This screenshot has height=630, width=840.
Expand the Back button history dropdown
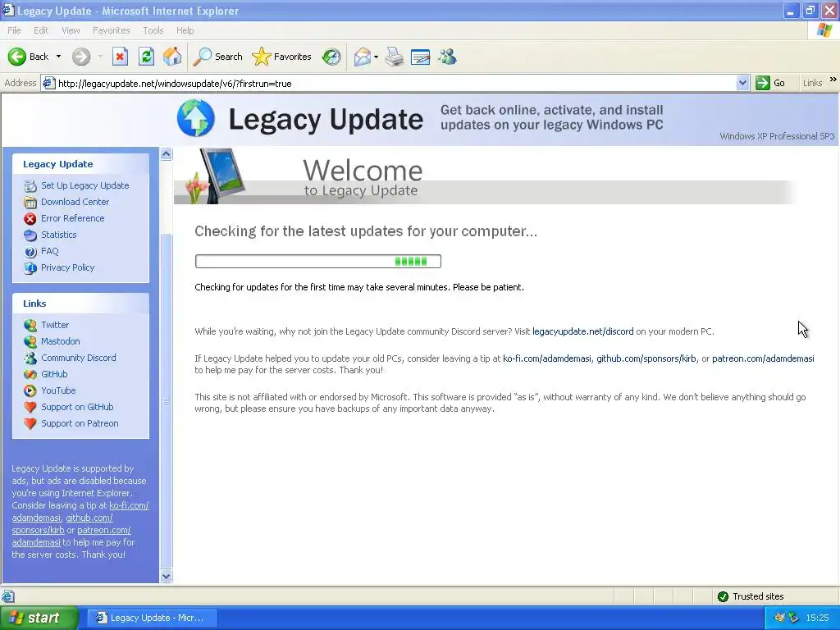(x=58, y=57)
